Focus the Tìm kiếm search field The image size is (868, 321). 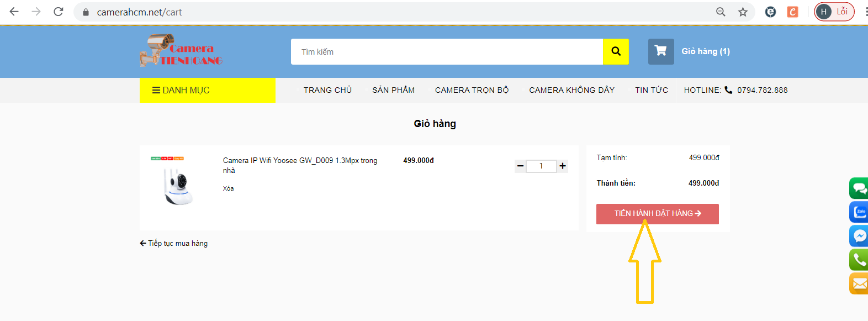(x=446, y=51)
